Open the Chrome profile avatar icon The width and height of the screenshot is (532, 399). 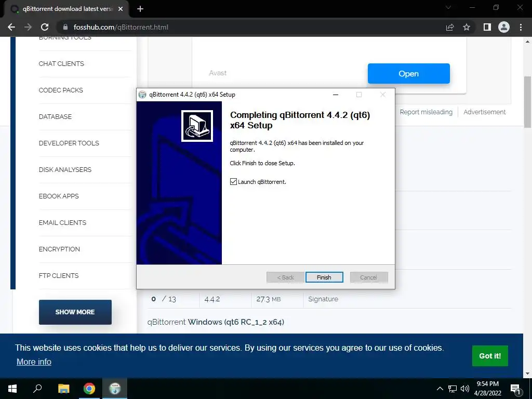click(x=504, y=27)
